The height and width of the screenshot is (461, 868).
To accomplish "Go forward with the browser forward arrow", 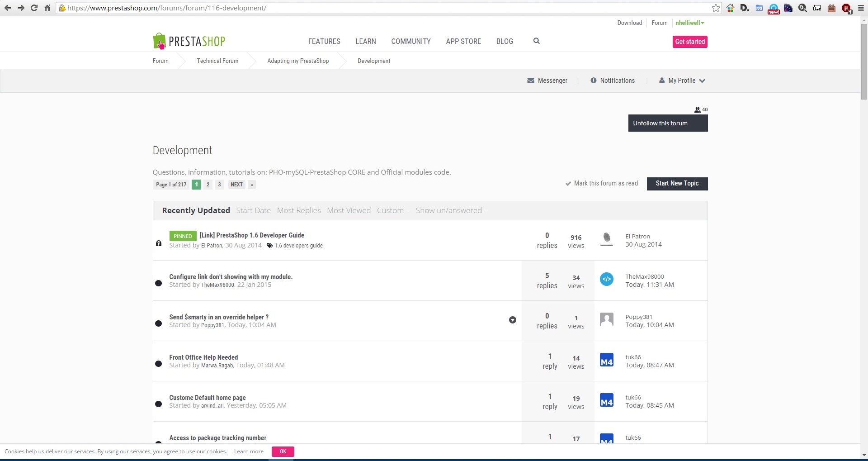I will tap(21, 8).
